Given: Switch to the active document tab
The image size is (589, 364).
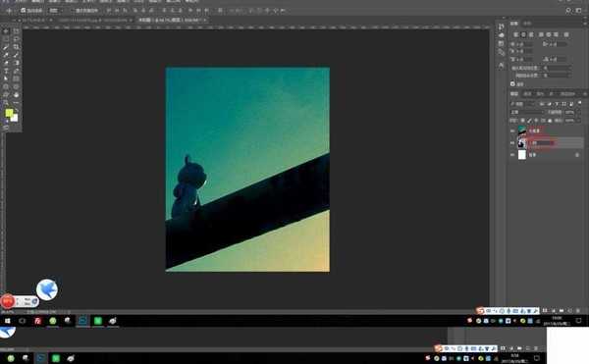Looking at the screenshot, I should (171, 20).
